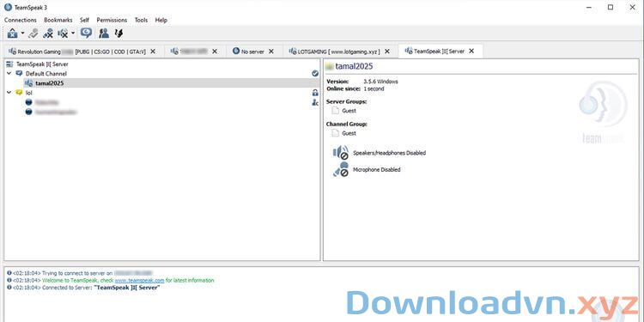Open the Bookmarks menu

pos(58,20)
